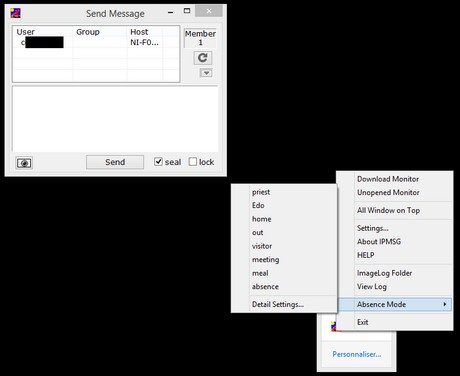Maximize the Send Message window
460x376 pixels.
(187, 11)
